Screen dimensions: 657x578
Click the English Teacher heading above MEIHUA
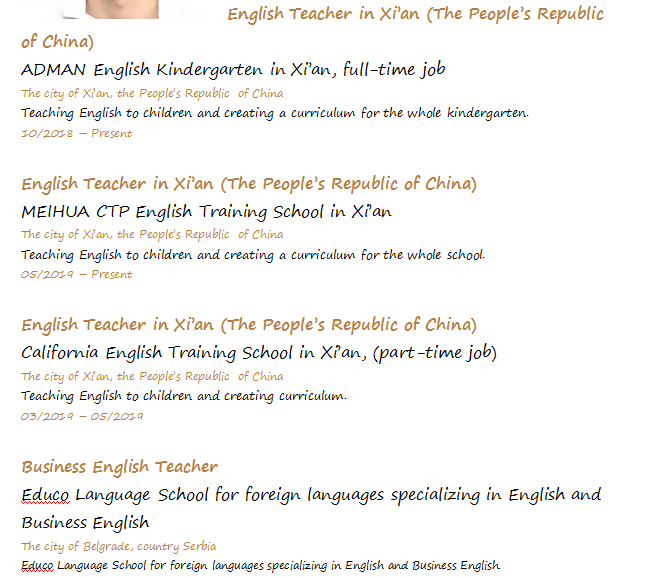click(x=249, y=184)
